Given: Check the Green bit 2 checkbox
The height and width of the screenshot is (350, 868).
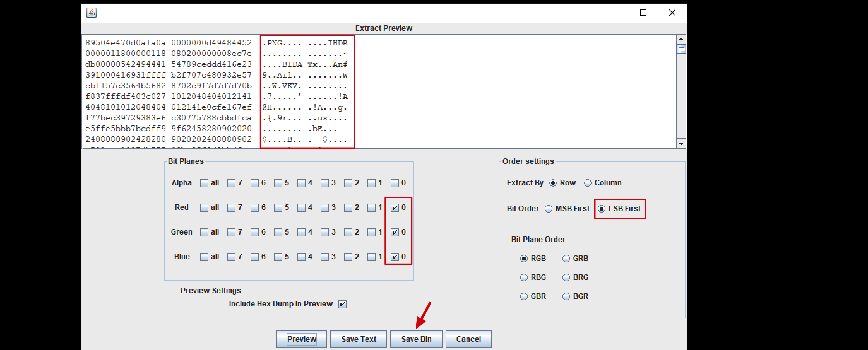Looking at the screenshot, I should click(x=348, y=232).
